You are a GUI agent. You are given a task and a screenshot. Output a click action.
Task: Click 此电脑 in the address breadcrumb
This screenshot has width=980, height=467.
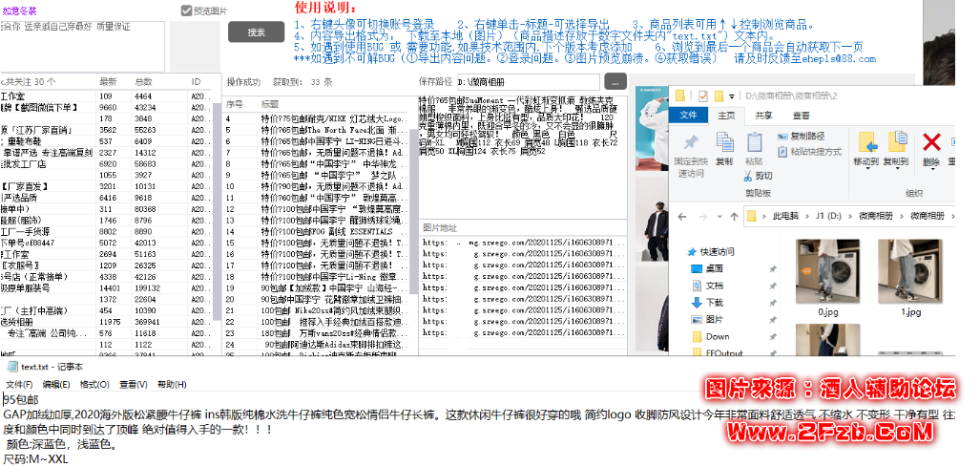pos(786,216)
